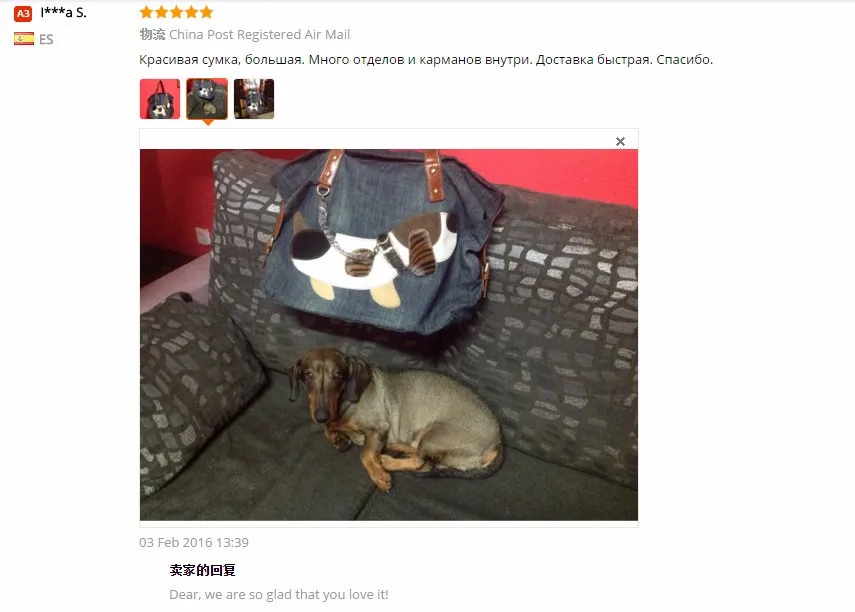The width and height of the screenshot is (855, 612).
Task: Click the seller's reply message text
Action: [x=279, y=595]
